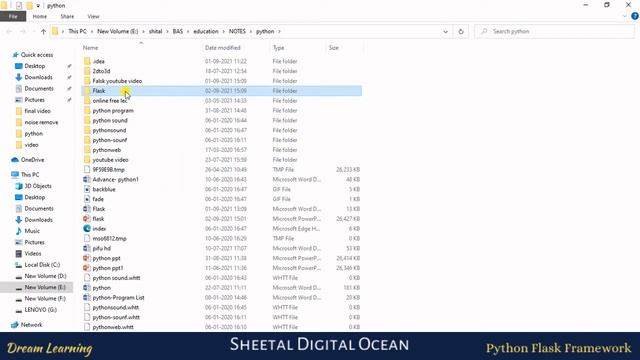Screen dimensions: 640x360
Task: Select the 'pythonsound' folder
Action: (109, 130)
